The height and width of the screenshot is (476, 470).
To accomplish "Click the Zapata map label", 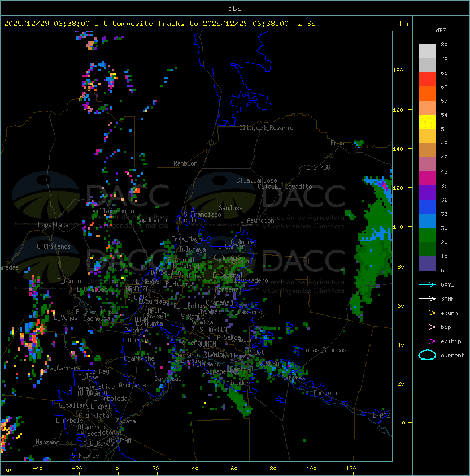I will click(125, 421).
